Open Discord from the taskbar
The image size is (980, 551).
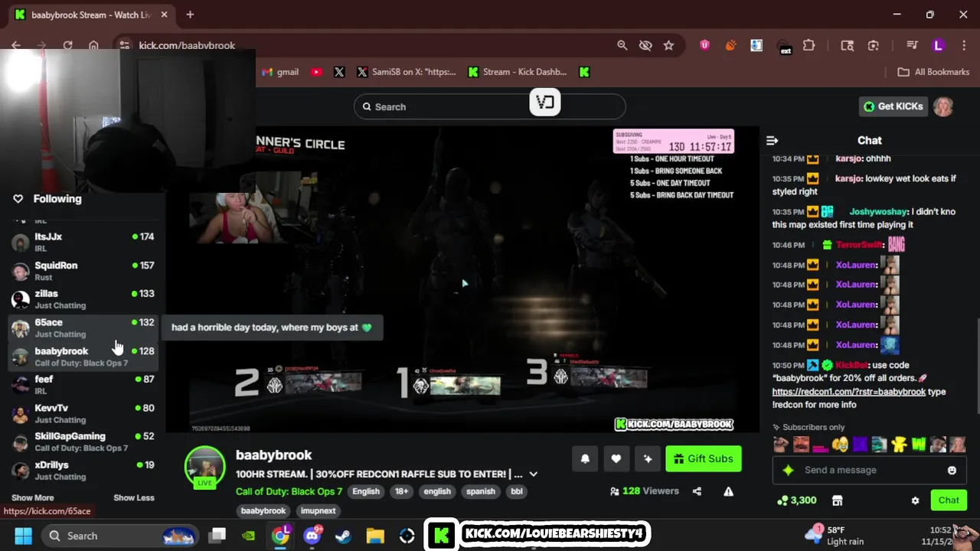point(312,536)
